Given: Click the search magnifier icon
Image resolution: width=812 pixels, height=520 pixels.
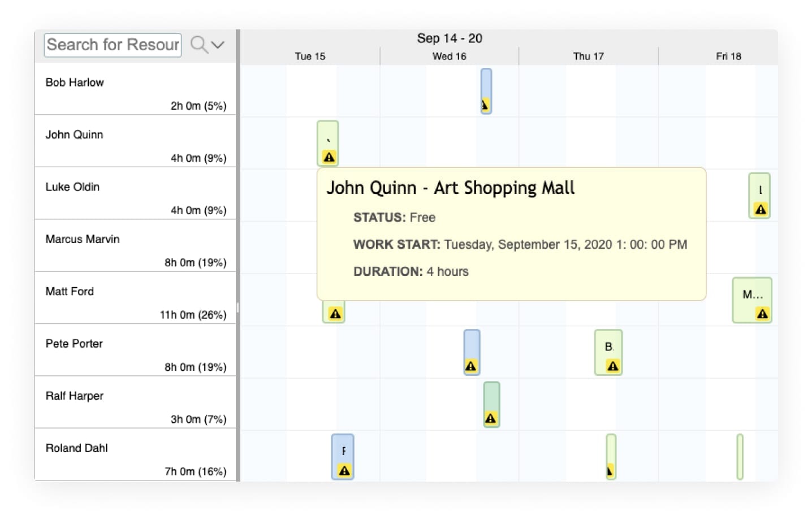Looking at the screenshot, I should [199, 44].
